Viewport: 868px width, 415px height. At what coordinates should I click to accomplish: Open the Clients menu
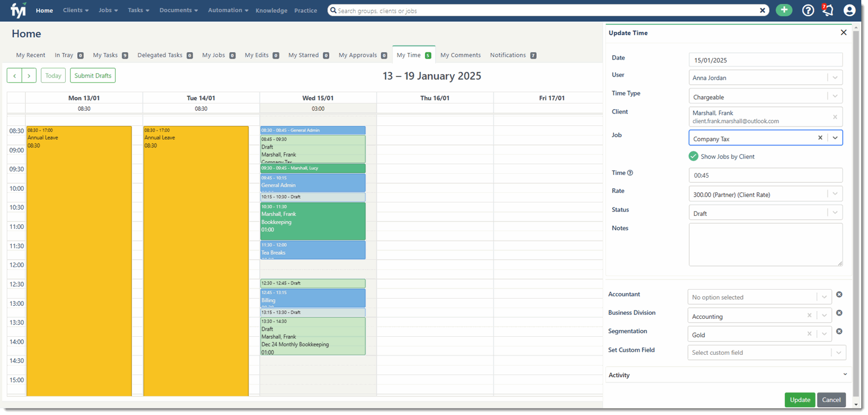pos(75,10)
